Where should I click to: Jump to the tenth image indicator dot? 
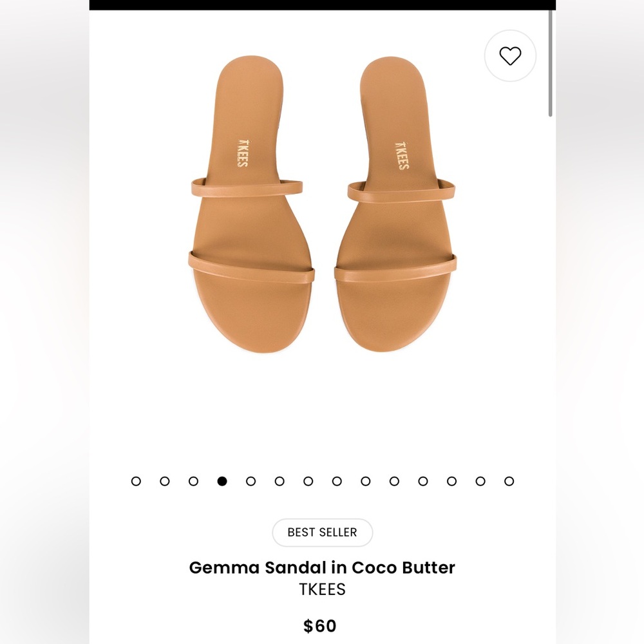pos(393,481)
